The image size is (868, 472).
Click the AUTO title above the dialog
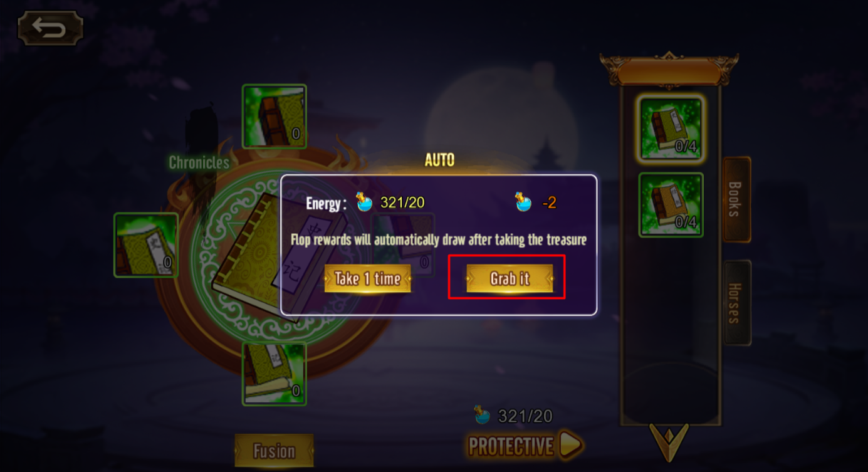click(x=439, y=160)
